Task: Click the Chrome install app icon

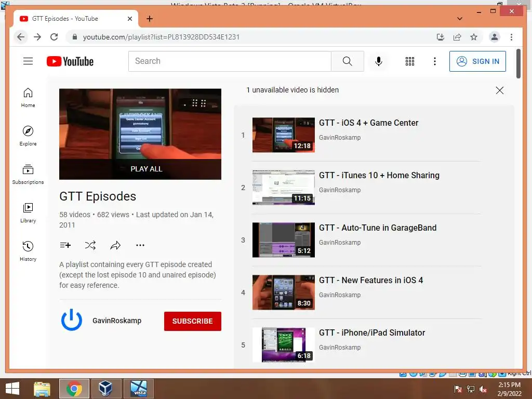Action: [x=441, y=37]
